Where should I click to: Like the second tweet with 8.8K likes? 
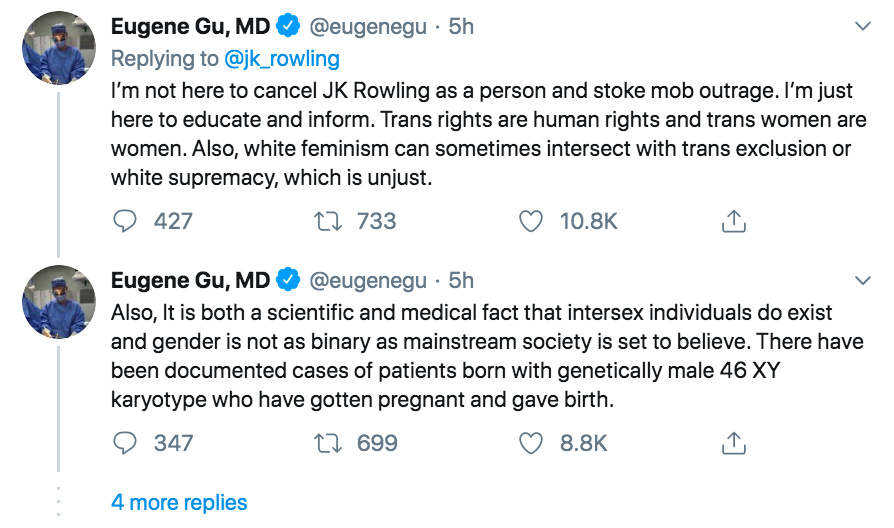click(531, 442)
